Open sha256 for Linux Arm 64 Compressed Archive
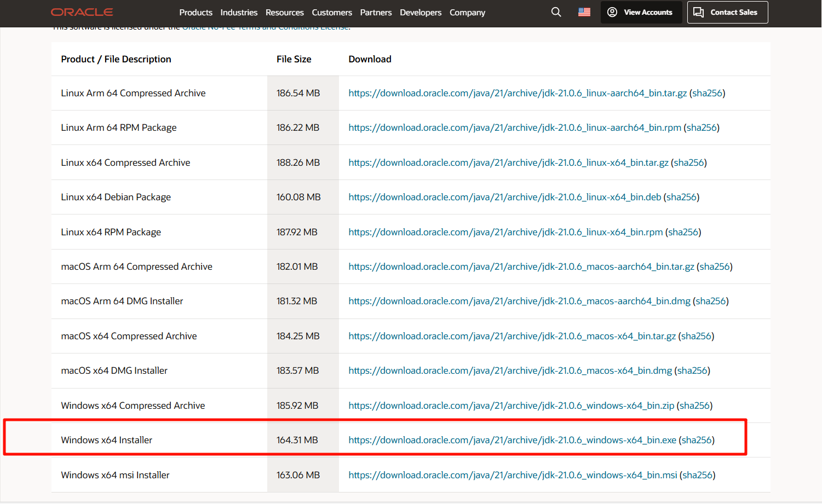 tap(708, 93)
